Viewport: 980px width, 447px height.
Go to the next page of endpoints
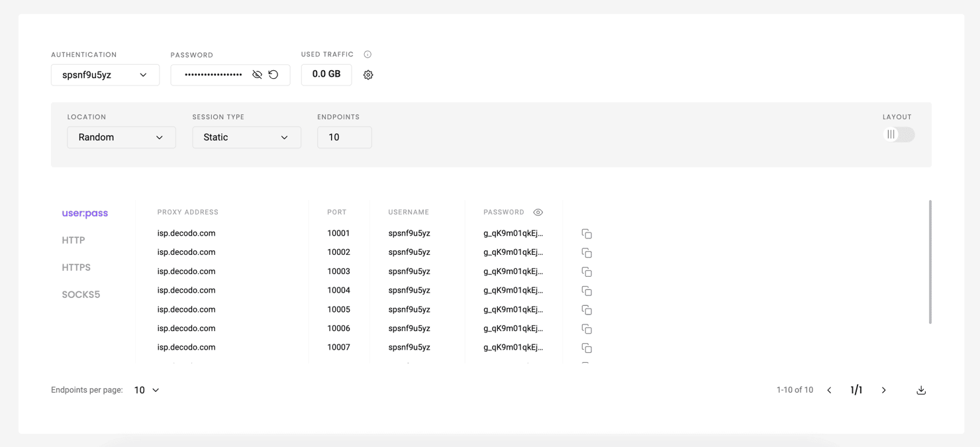(x=883, y=390)
